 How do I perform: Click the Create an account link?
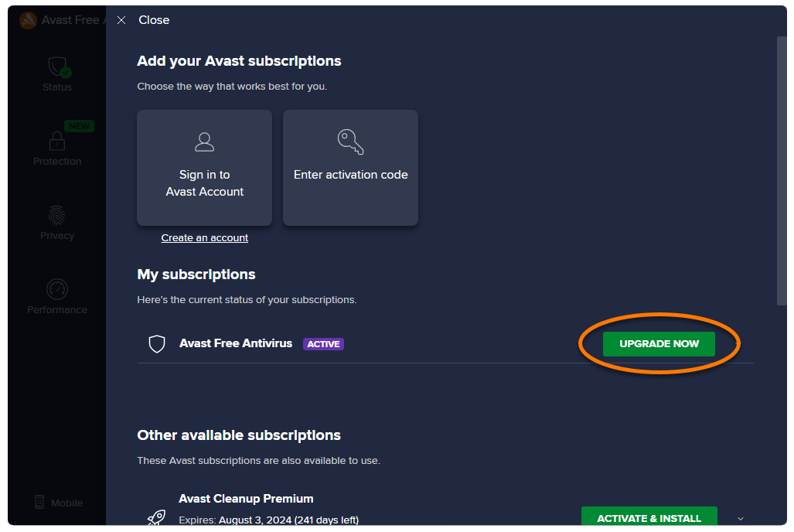205,238
